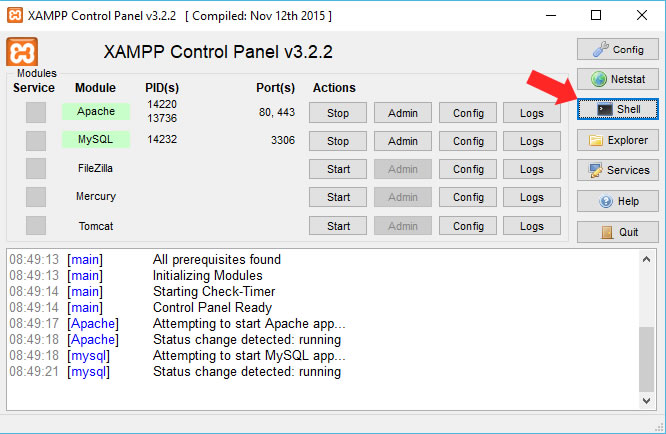The width and height of the screenshot is (666, 434).
Task: Toggle the Apache service checkbox
Action: pos(36,113)
